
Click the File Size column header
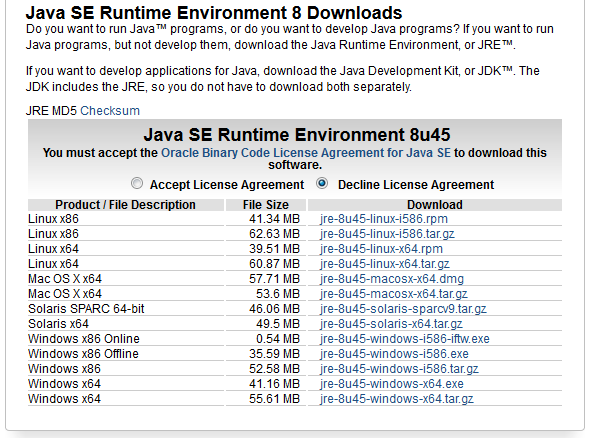click(266, 205)
